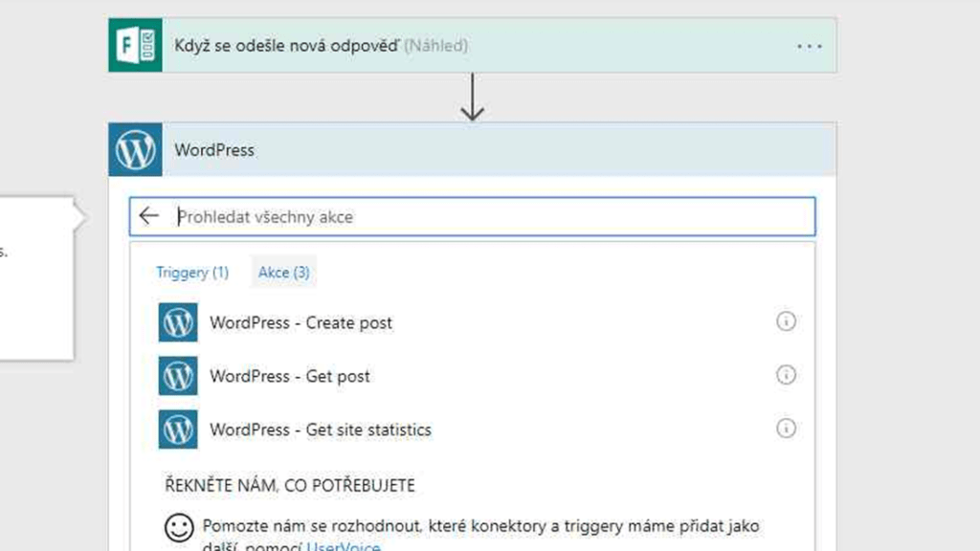This screenshot has width=980, height=551.
Task: Click the WordPress icon beside Get post
Action: coord(178,376)
